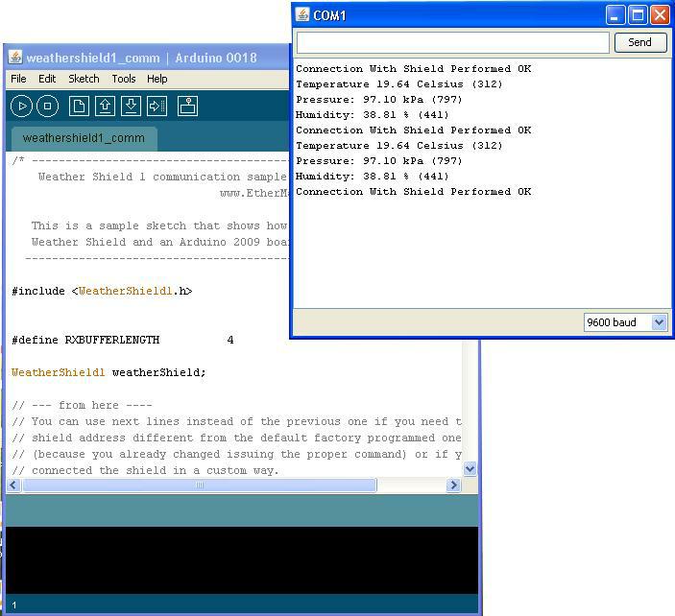Click the editor horizontal scrollbar left arrow
Screen dimensions: 675x616
coord(13,486)
